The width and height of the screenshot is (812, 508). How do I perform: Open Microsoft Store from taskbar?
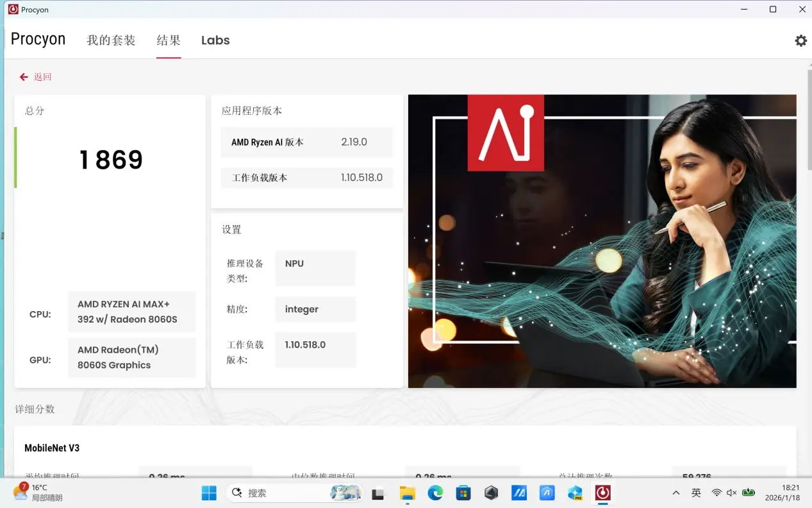click(x=463, y=493)
